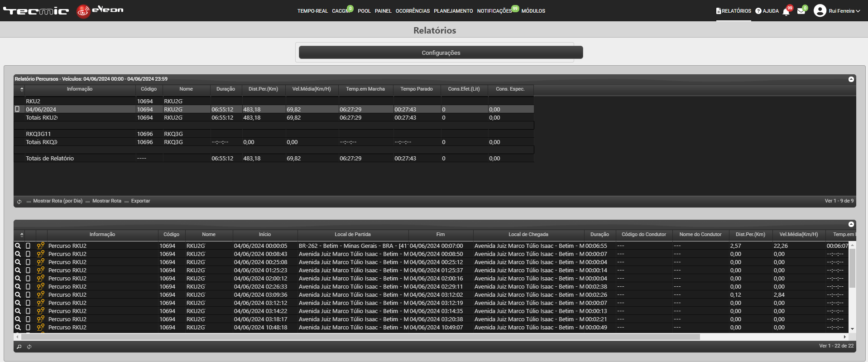This screenshot has height=362, width=868.
Task: Click the device icon on the 04/06/2024 summary row
Action: pyautogui.click(x=17, y=109)
